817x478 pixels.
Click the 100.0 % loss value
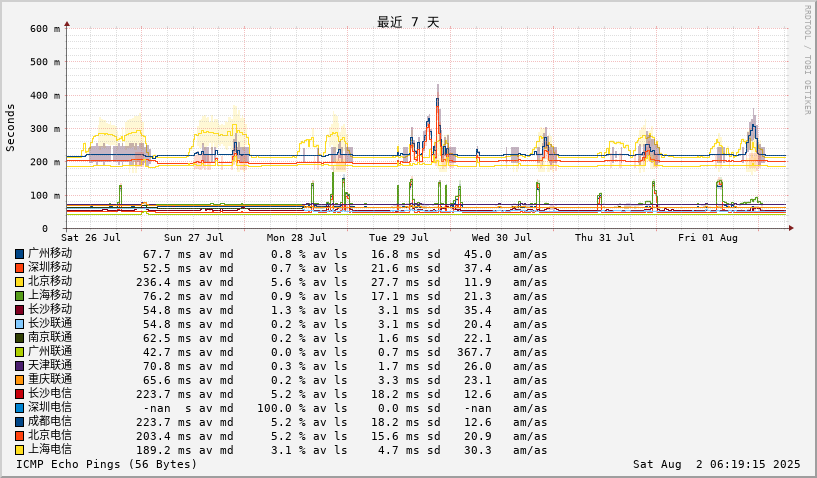[281, 409]
